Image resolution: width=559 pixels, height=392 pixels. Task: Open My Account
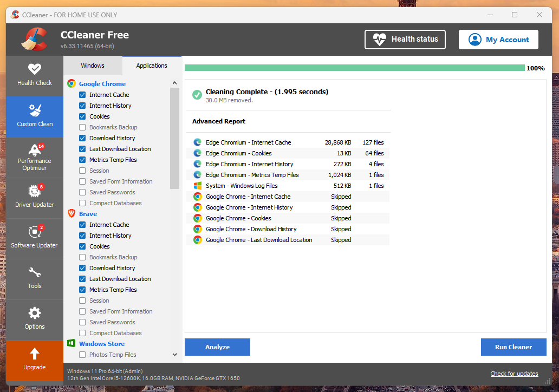(498, 40)
